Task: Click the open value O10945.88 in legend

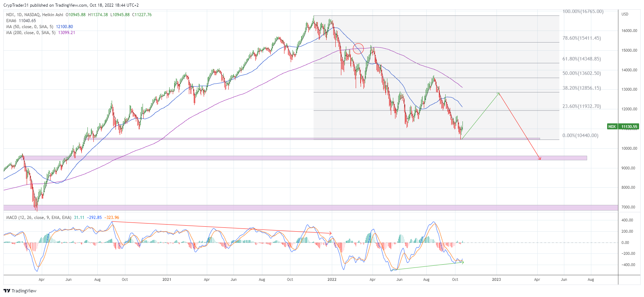Action: click(x=75, y=15)
